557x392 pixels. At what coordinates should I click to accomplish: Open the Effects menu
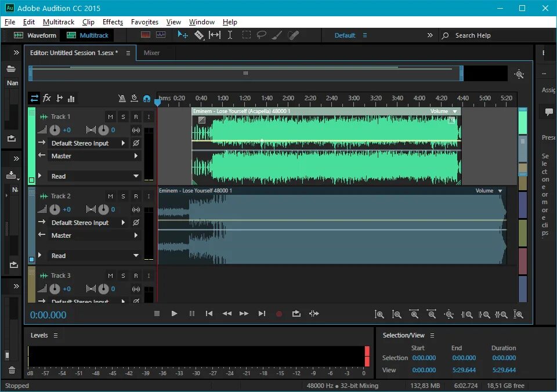[113, 22]
